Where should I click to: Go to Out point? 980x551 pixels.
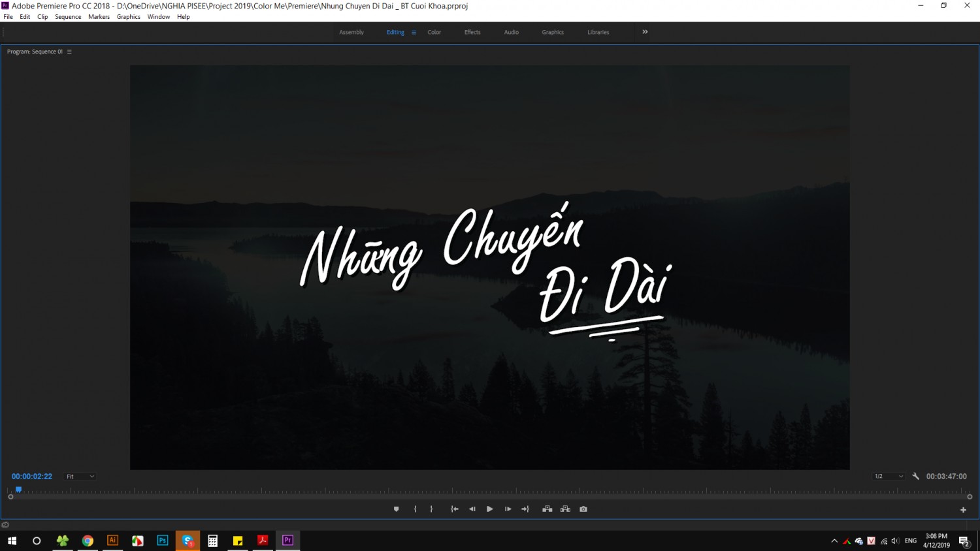525,509
